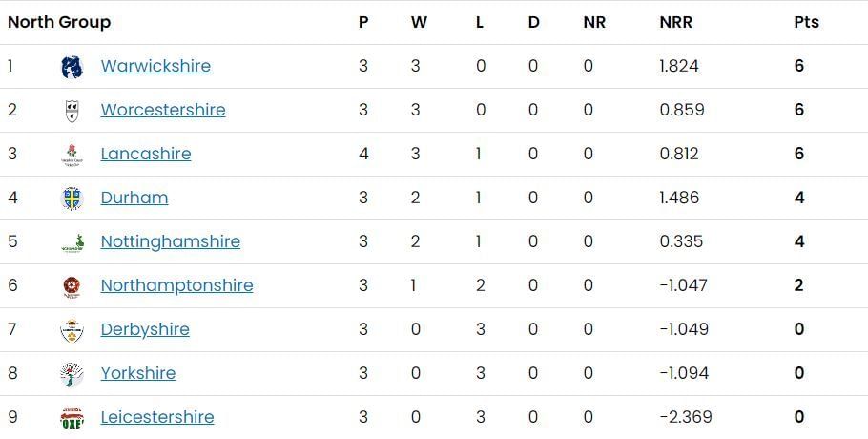Click the NRR column header
This screenshot has width=868, height=439.
[675, 22]
